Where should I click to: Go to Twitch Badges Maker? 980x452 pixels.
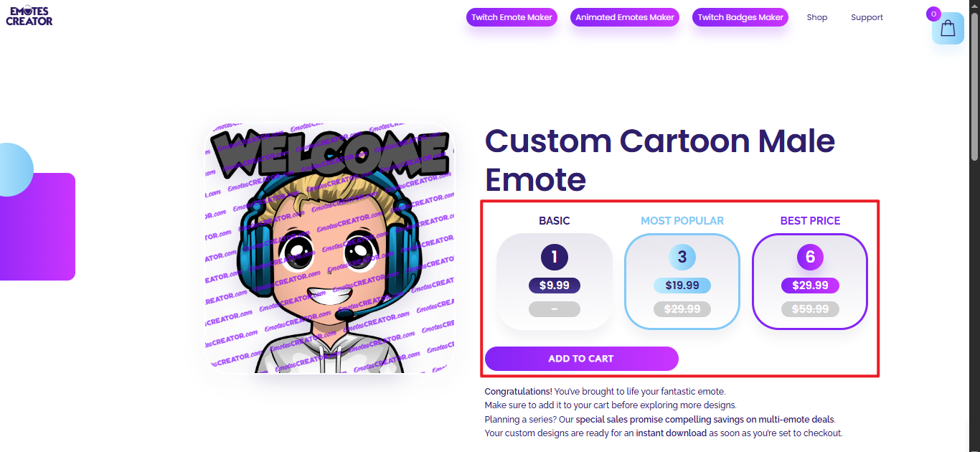(x=740, y=17)
